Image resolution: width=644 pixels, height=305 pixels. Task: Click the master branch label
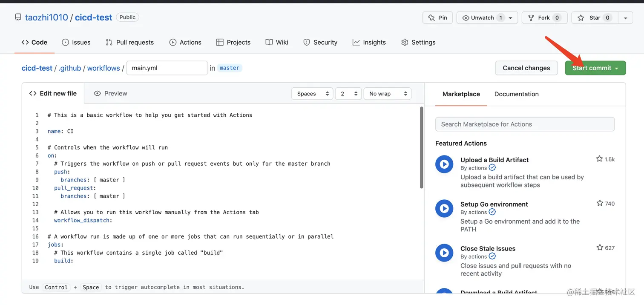click(x=230, y=68)
